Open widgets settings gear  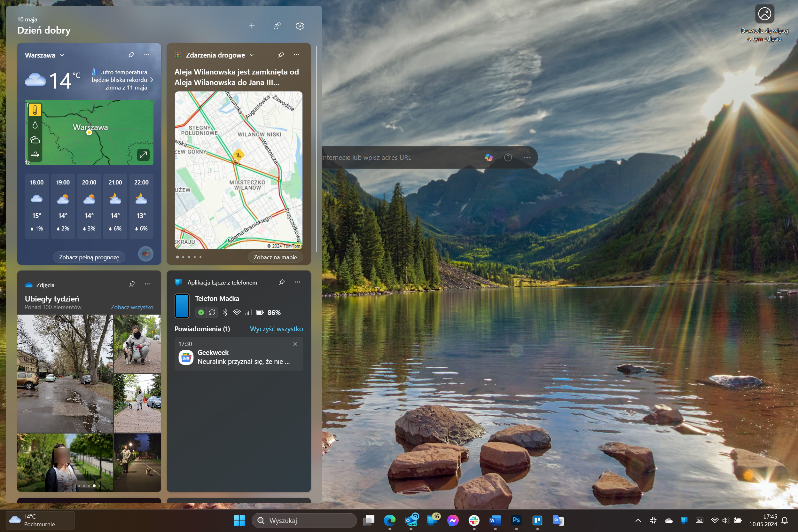point(300,26)
